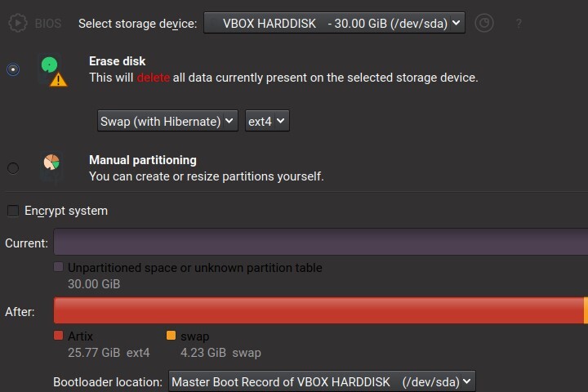The height and width of the screenshot is (392, 588).
Task: Click the orange swap segment in After bar
Action: pos(586,311)
